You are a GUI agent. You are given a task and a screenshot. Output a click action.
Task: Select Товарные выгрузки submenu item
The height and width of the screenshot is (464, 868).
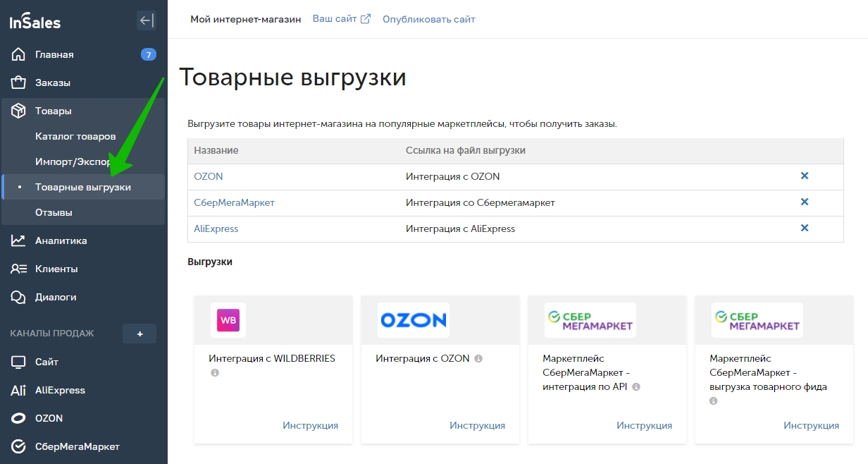coord(83,187)
